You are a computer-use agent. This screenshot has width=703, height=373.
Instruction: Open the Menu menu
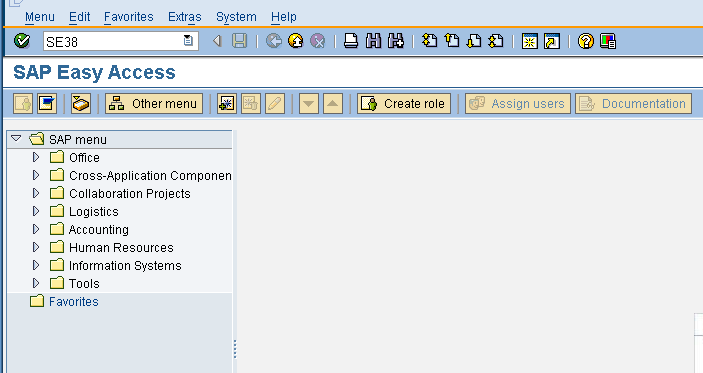tap(39, 17)
